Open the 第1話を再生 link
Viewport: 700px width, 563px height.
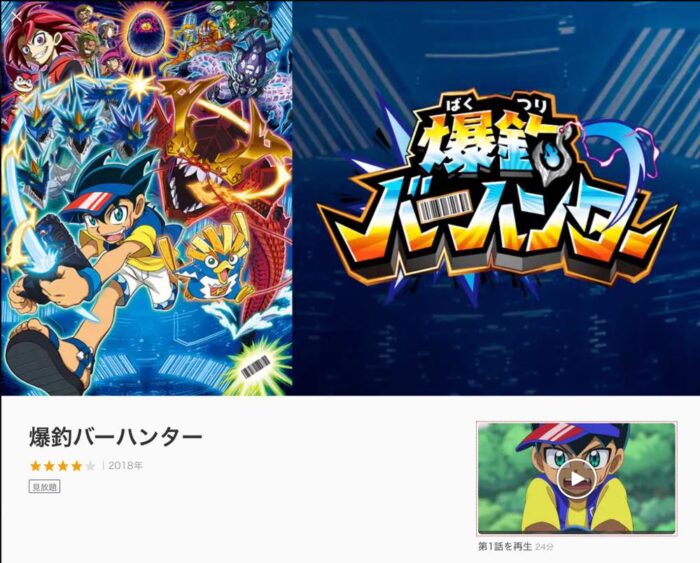(x=505, y=546)
